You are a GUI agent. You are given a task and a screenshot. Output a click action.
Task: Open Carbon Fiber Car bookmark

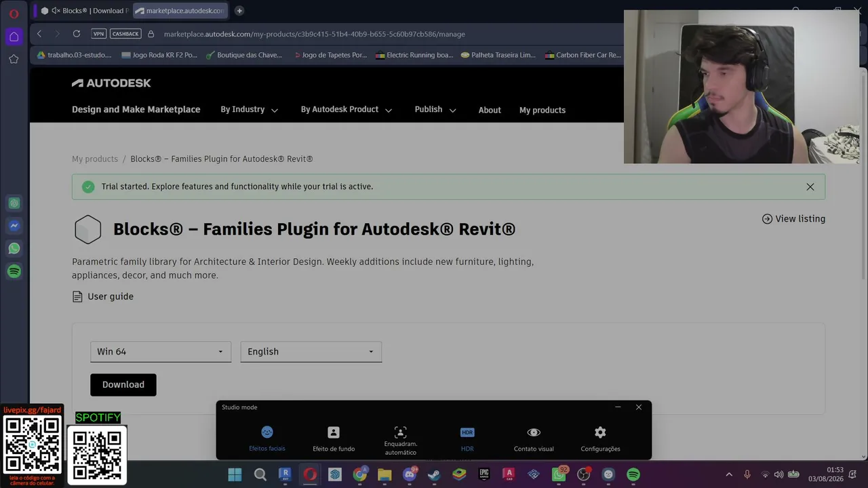583,55
